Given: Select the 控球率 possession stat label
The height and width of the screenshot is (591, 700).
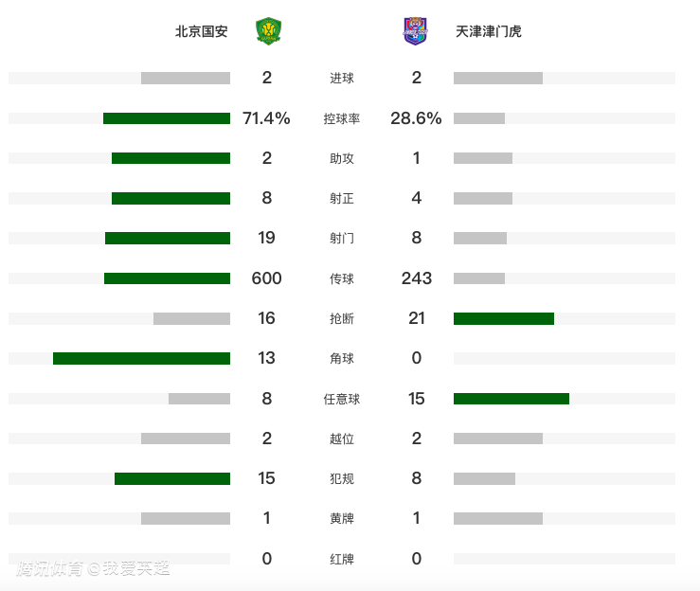Looking at the screenshot, I should [342, 118].
